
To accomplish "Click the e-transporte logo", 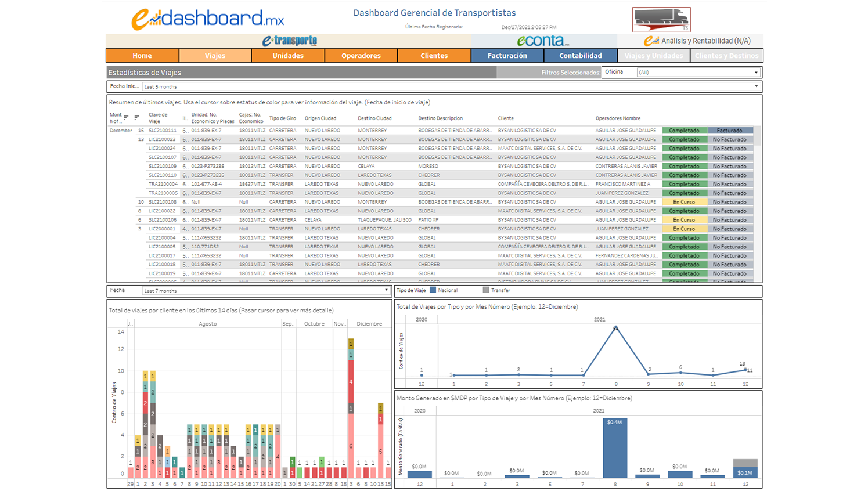I will [x=289, y=41].
